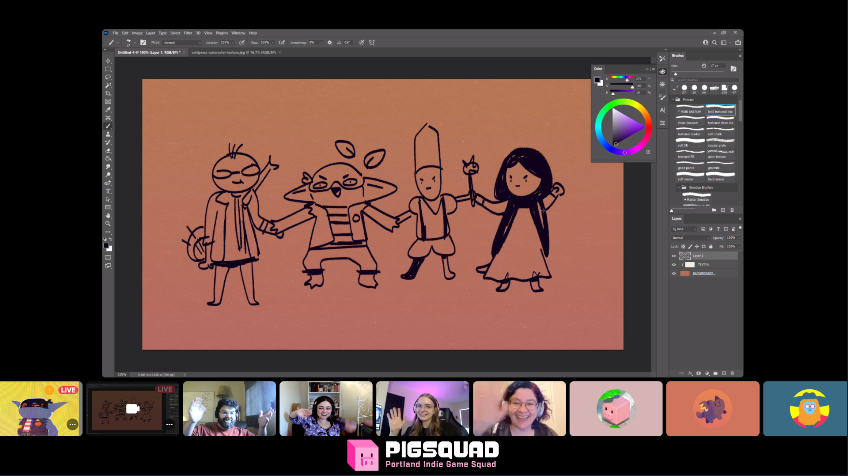Open the Image menu

point(137,33)
